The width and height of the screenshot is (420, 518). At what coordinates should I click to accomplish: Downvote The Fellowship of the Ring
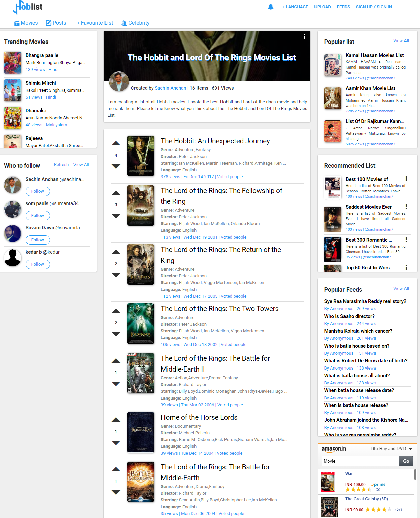[x=116, y=216]
